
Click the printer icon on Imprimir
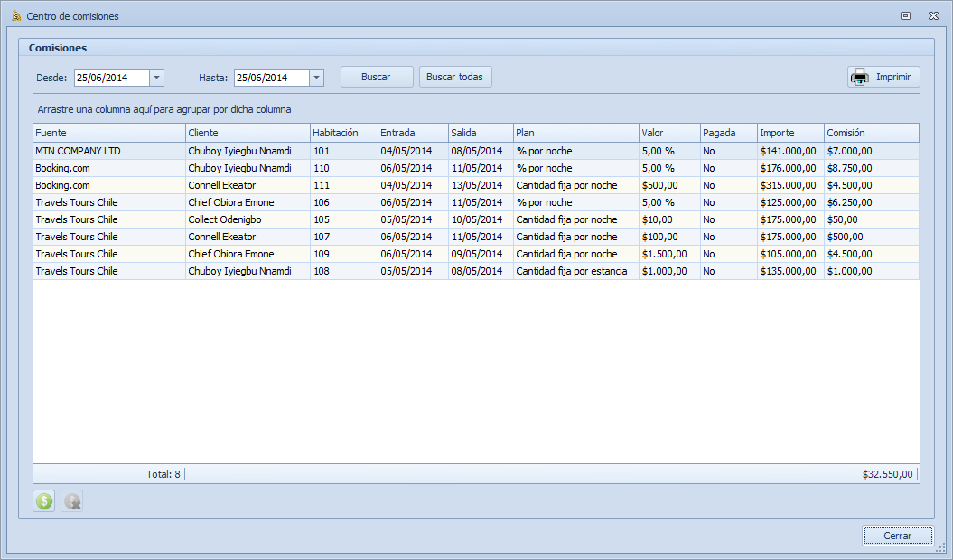pos(859,78)
